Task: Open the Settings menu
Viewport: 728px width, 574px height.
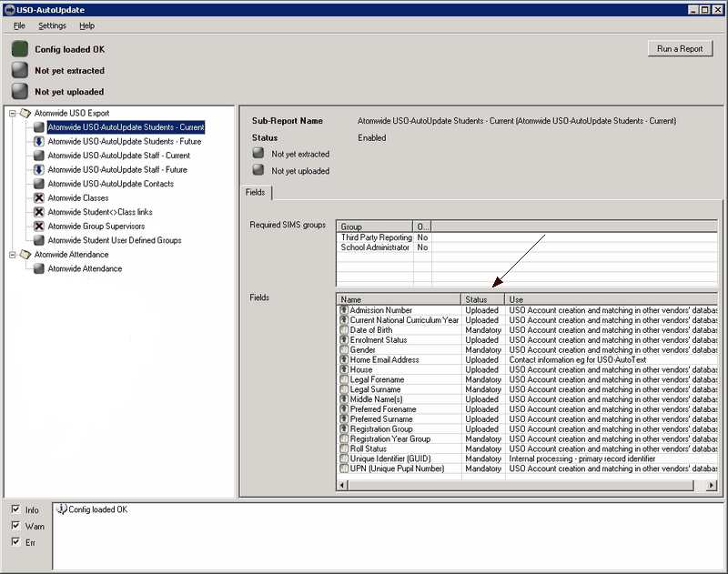Action: click(52, 25)
